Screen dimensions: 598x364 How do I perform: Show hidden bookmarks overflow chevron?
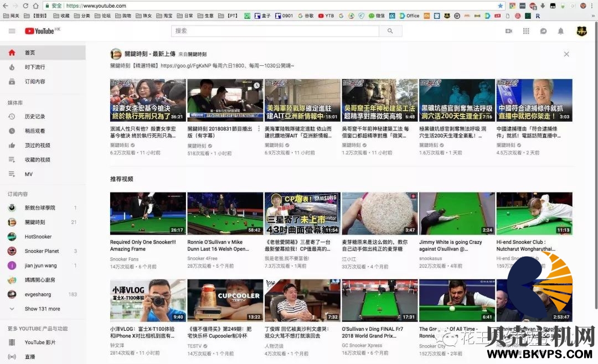593,15
